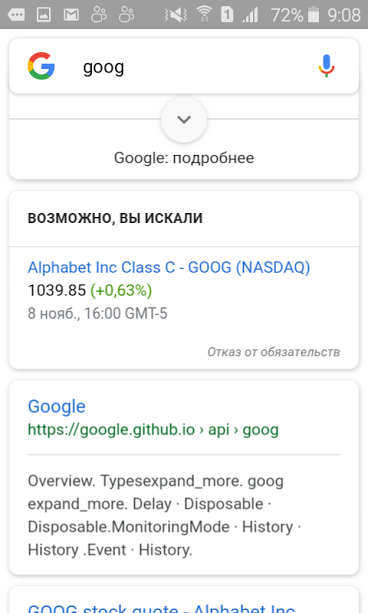The height and width of the screenshot is (613, 368).
Task: Open Alphabet Inc Class C GOOG link
Action: click(x=169, y=268)
